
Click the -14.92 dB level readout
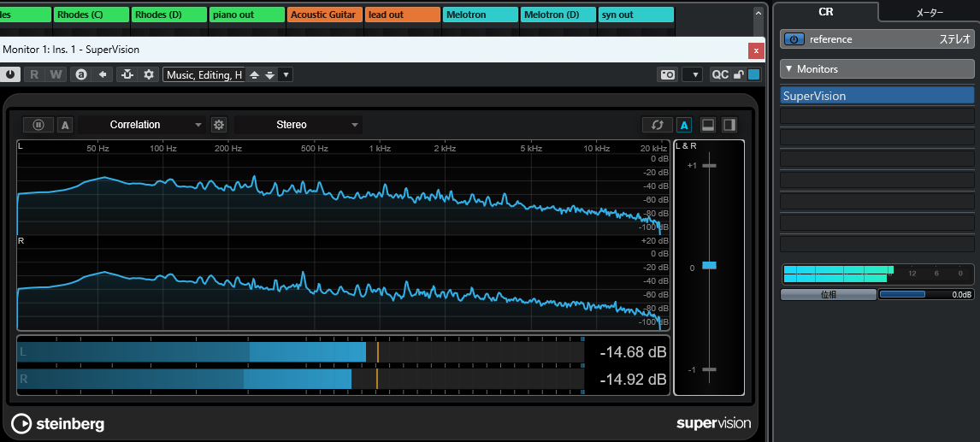tap(633, 379)
